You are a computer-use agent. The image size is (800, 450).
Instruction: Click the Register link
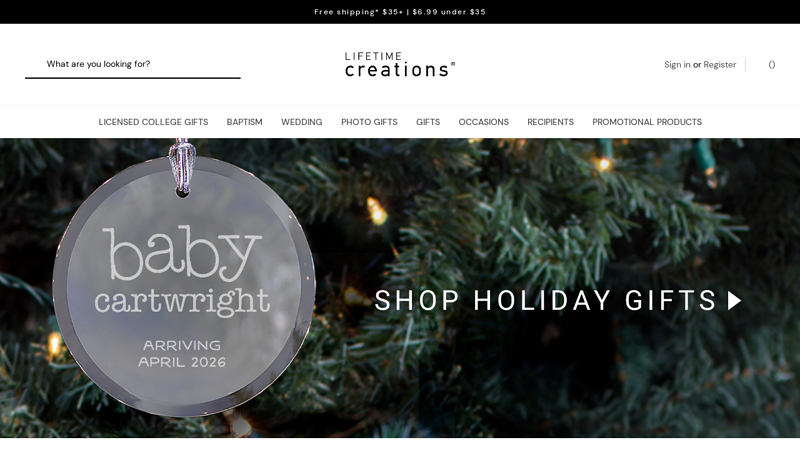coord(719,65)
